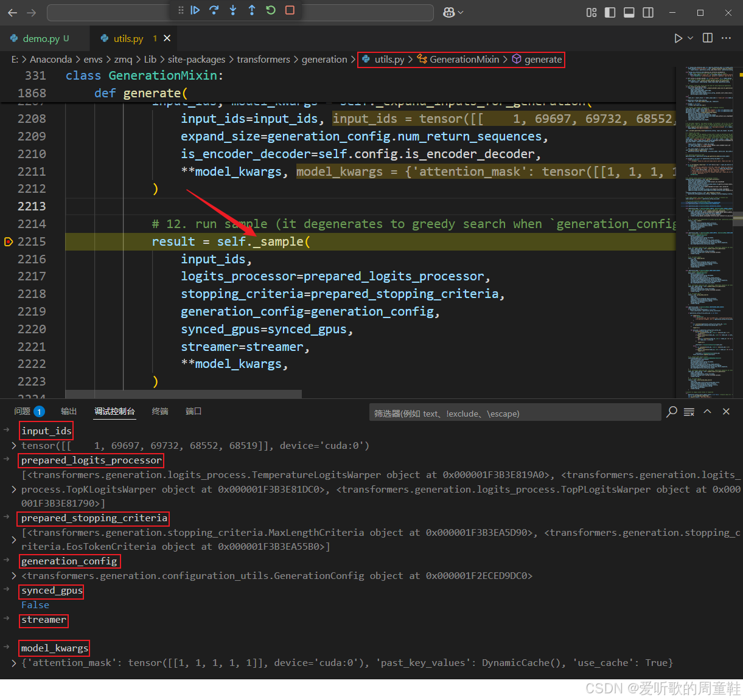Jump to sticky def generate line
Screen dimensions: 743x700
141,93
